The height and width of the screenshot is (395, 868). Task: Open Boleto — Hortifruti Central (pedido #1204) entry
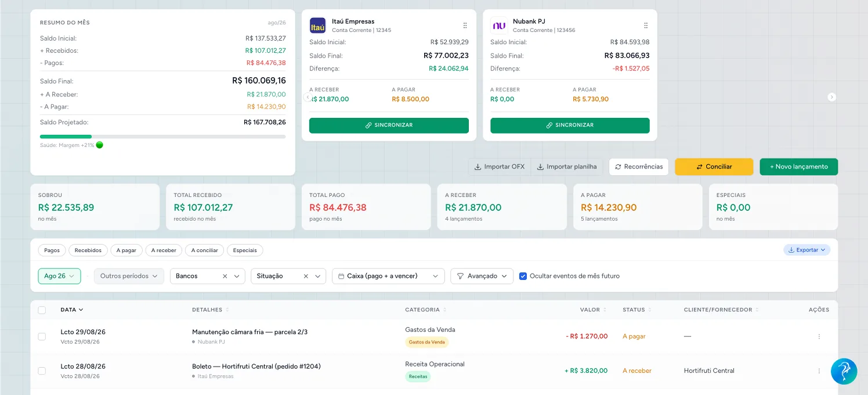click(256, 367)
